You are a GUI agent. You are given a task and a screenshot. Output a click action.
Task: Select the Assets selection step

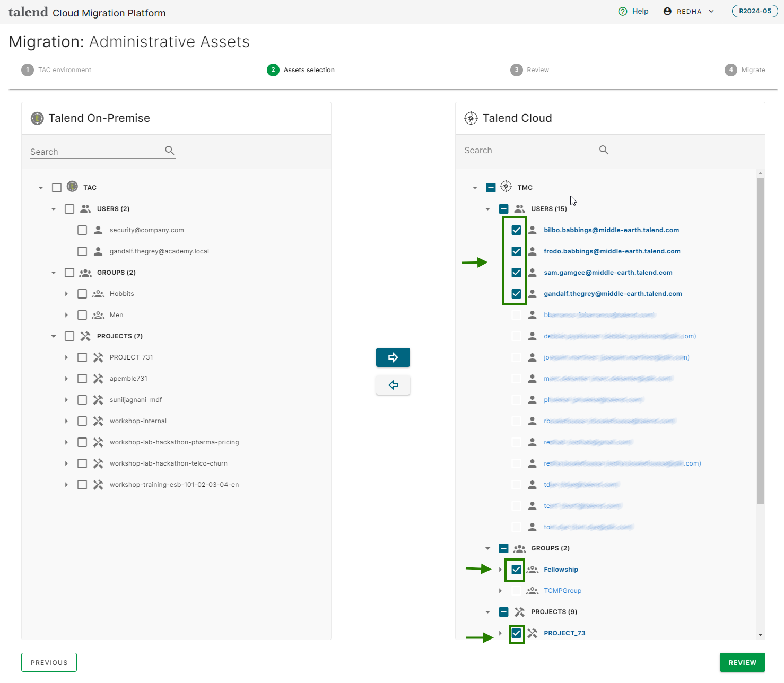click(x=301, y=70)
